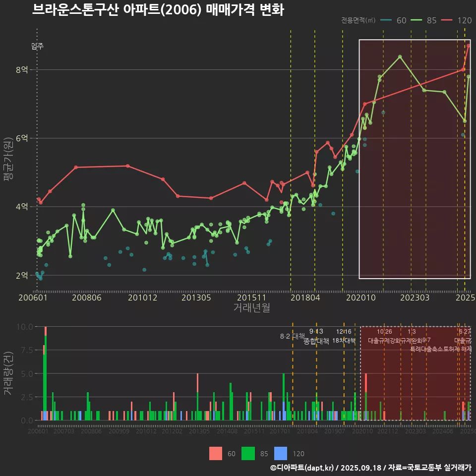Select the 201804 x-axis label on price chart
This screenshot has width=476, height=476.
coord(304,298)
